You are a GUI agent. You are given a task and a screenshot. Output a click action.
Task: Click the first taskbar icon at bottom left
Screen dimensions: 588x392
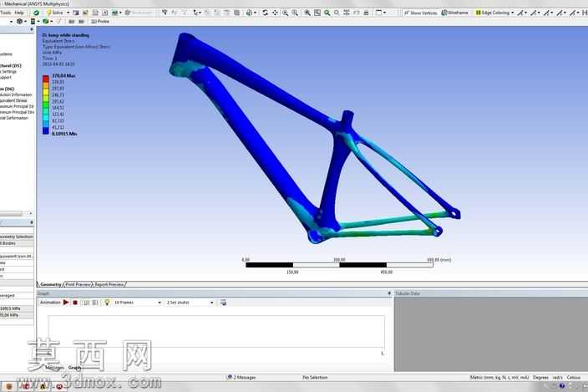tap(9, 386)
